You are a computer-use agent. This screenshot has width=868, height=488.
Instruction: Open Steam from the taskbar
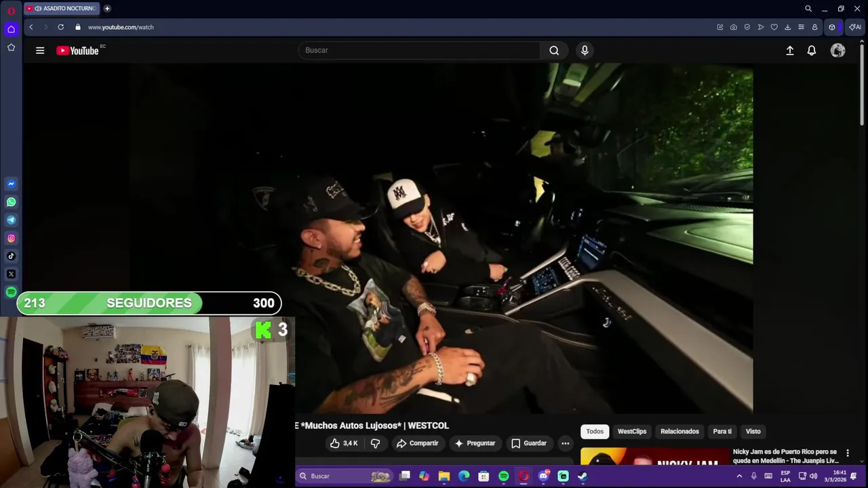(x=583, y=476)
